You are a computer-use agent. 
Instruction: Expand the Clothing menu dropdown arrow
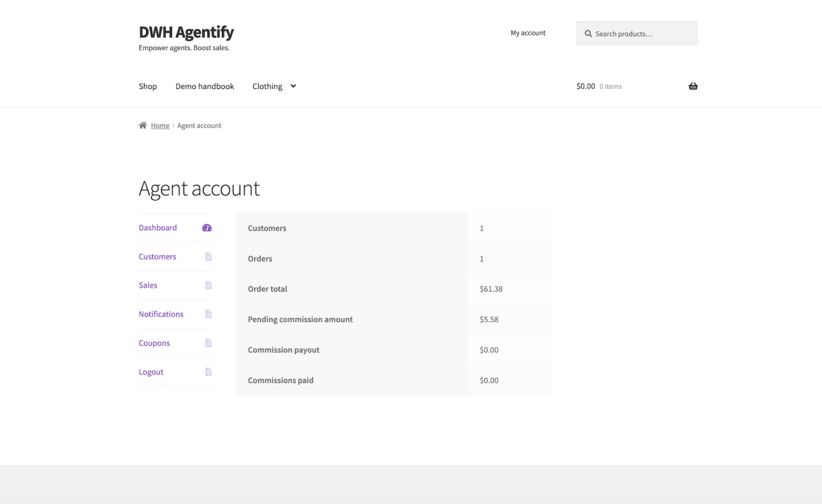(293, 86)
